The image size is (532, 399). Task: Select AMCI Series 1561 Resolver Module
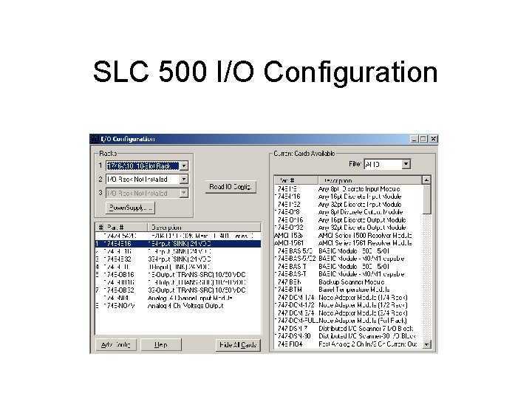[348, 243]
